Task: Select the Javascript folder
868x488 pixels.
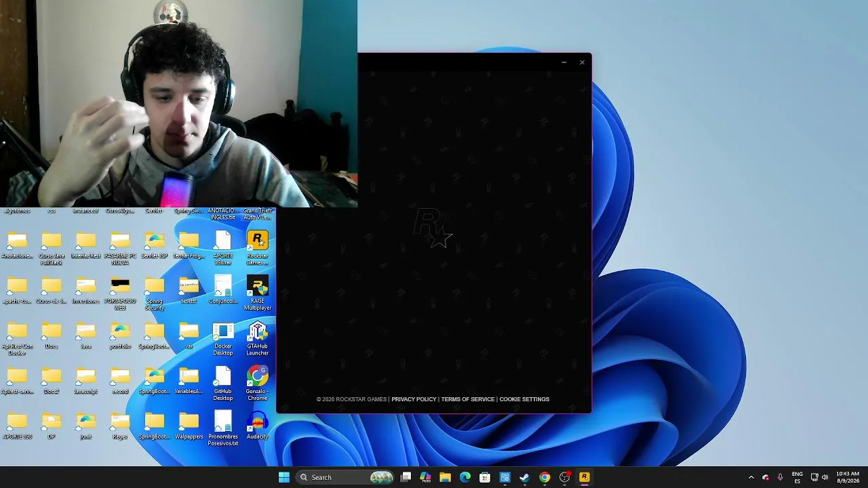Action: [86, 380]
